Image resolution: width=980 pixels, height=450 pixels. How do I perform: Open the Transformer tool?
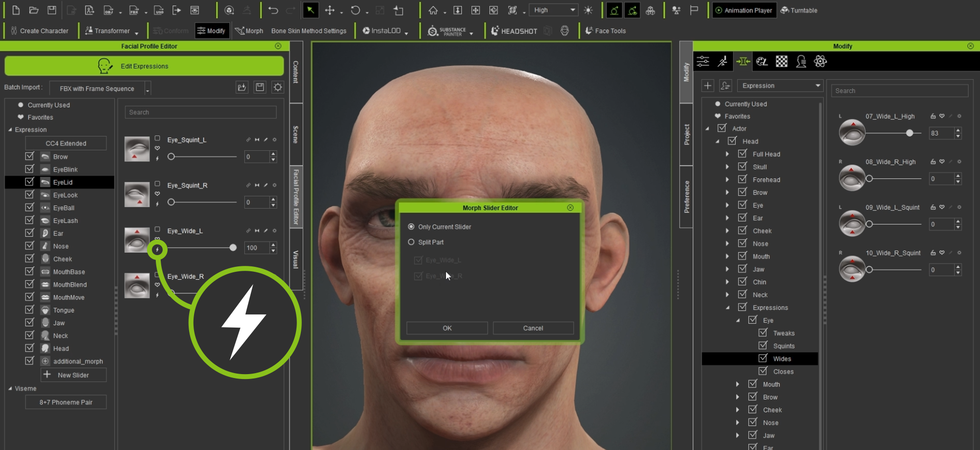[111, 30]
